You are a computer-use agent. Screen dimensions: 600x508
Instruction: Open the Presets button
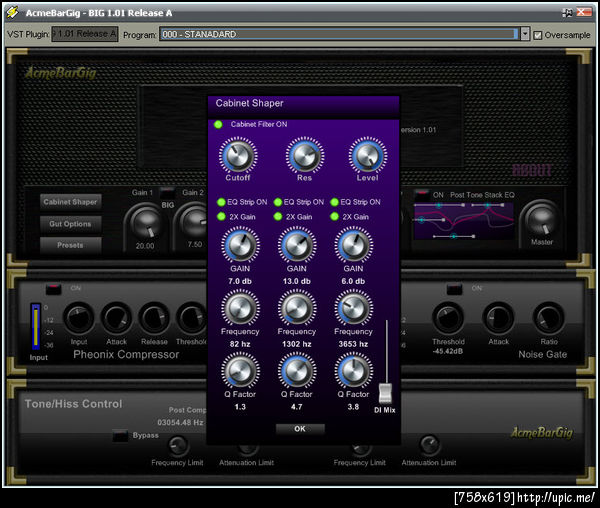coord(70,245)
